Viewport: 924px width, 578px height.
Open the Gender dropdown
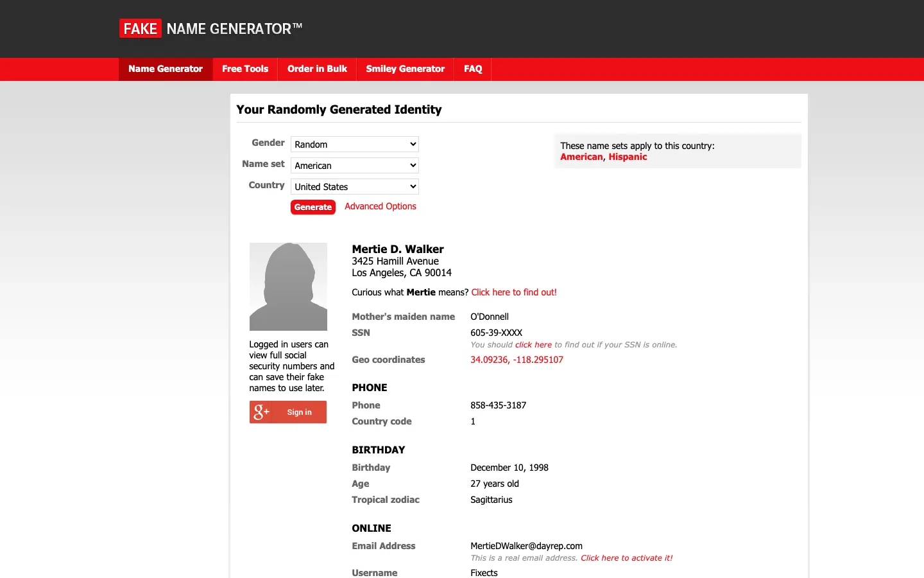point(354,144)
